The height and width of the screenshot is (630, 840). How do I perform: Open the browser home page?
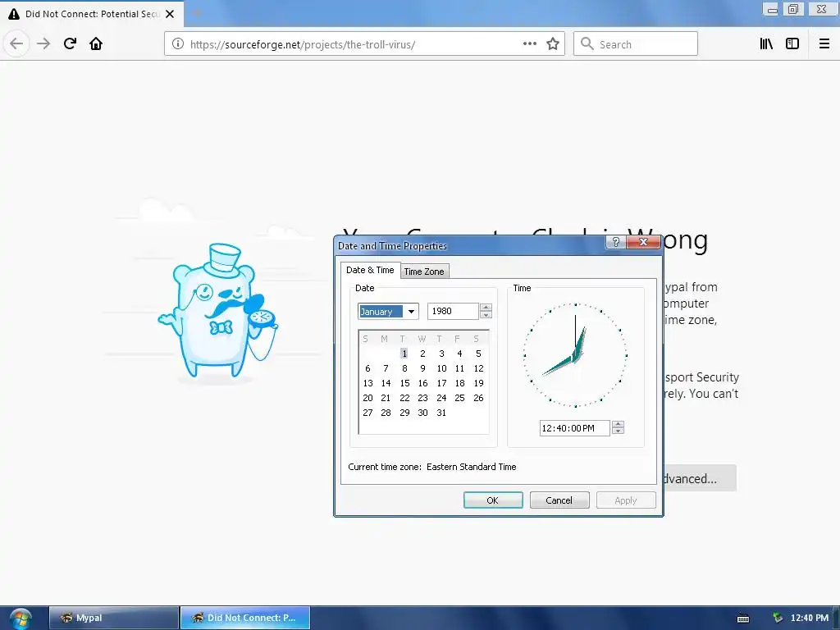(96, 43)
